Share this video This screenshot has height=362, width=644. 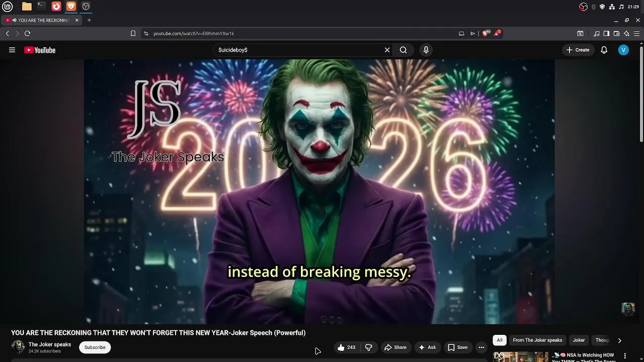pyautogui.click(x=395, y=347)
